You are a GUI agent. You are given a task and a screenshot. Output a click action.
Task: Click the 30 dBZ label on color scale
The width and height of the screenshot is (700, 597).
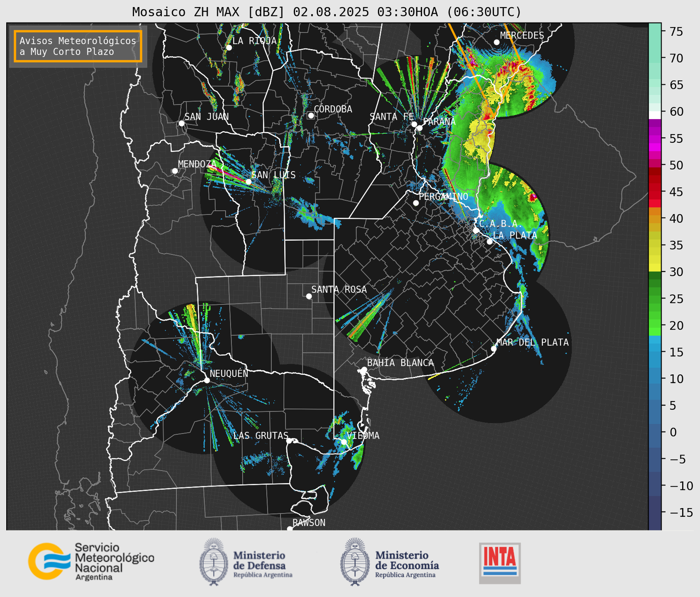tap(676, 272)
